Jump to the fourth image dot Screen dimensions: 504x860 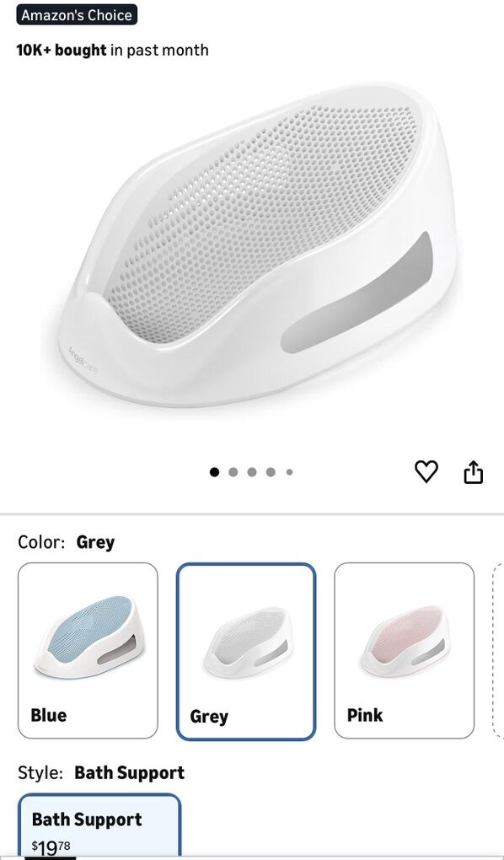pos(271,471)
